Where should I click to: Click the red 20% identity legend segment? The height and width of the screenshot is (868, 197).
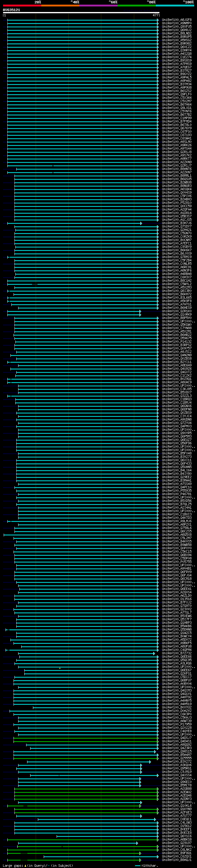point(22,6)
